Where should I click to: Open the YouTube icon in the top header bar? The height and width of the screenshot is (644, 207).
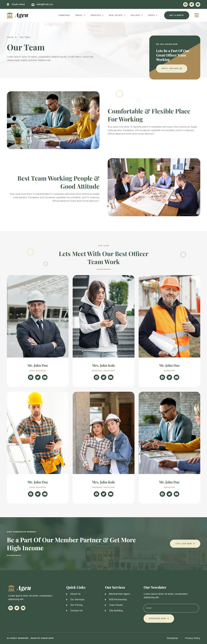pos(198,5)
